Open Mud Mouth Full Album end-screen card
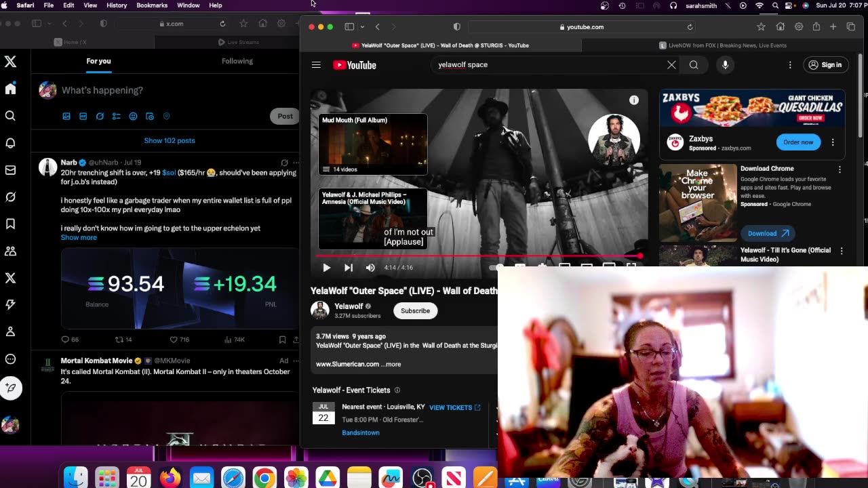Screen dimensions: 868x488 pos(373,144)
